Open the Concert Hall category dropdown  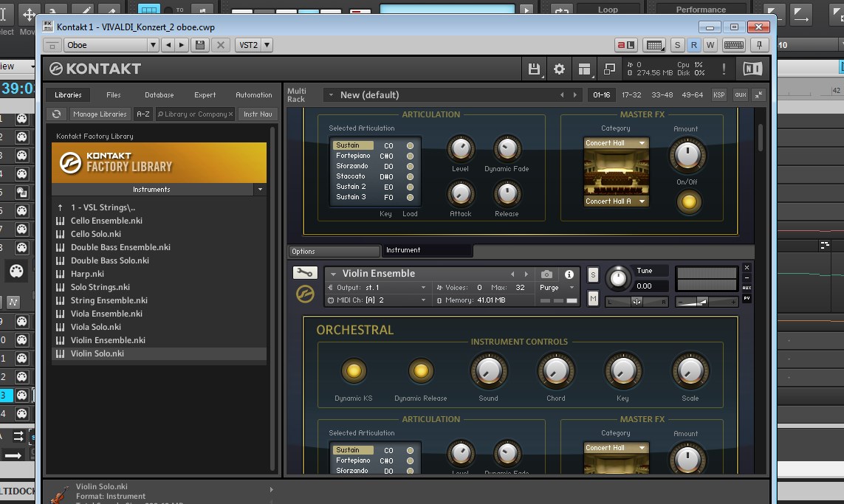pos(616,143)
